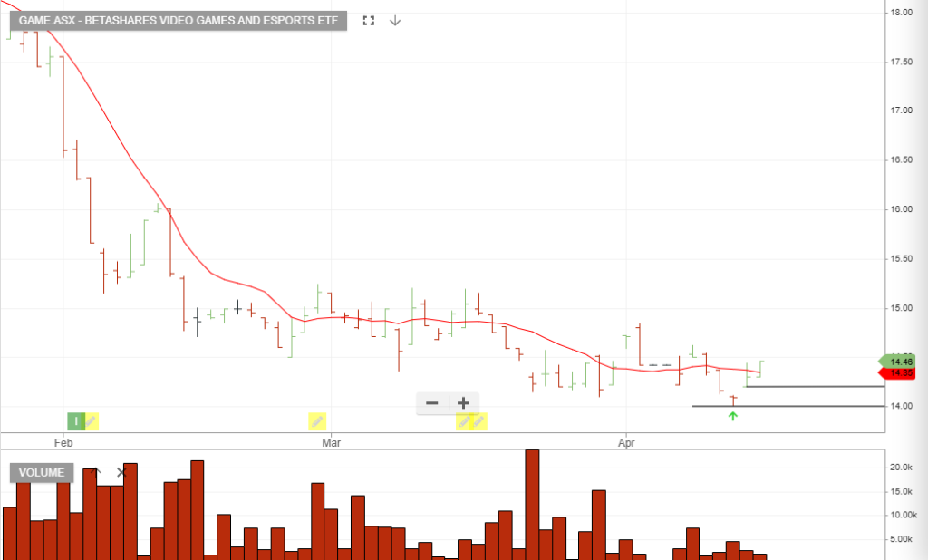Viewport: 928px width, 560px height.
Task: Select the VOLUME indicator label
Action: point(42,472)
